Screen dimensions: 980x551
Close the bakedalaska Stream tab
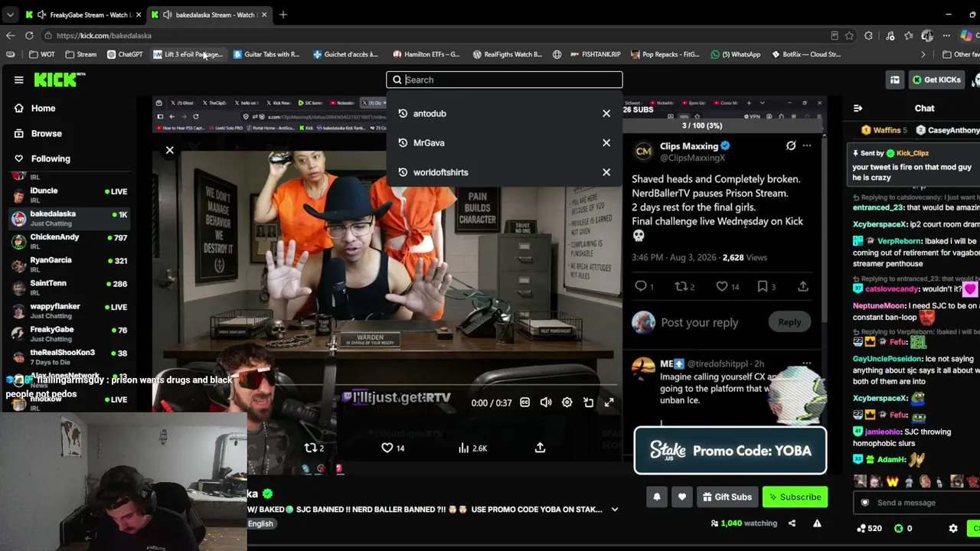tap(264, 15)
